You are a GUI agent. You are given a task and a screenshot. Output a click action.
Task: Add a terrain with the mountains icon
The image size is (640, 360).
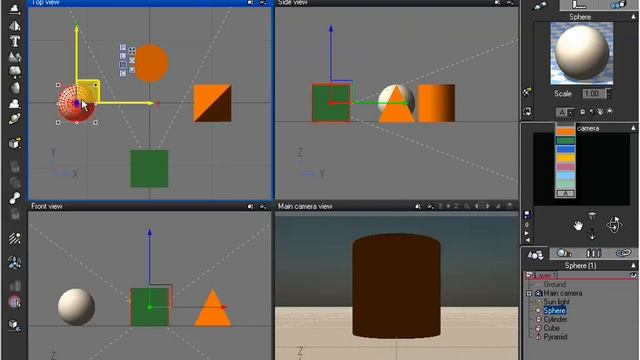point(15,56)
